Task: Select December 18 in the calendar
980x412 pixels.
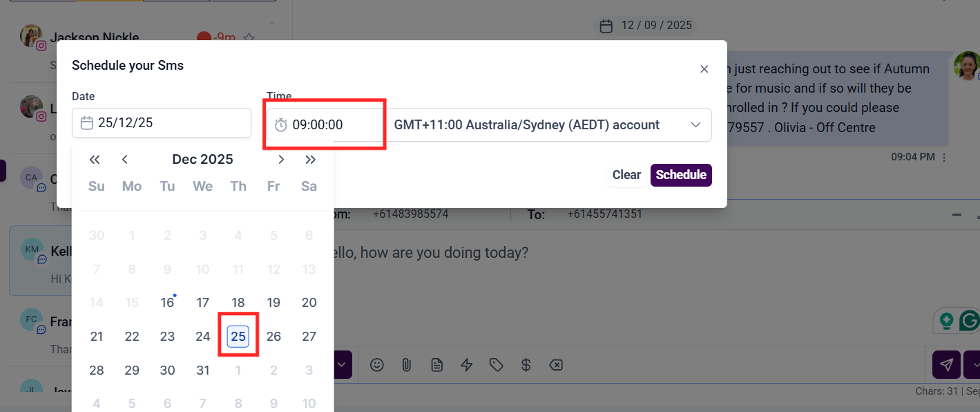Action: click(x=238, y=302)
